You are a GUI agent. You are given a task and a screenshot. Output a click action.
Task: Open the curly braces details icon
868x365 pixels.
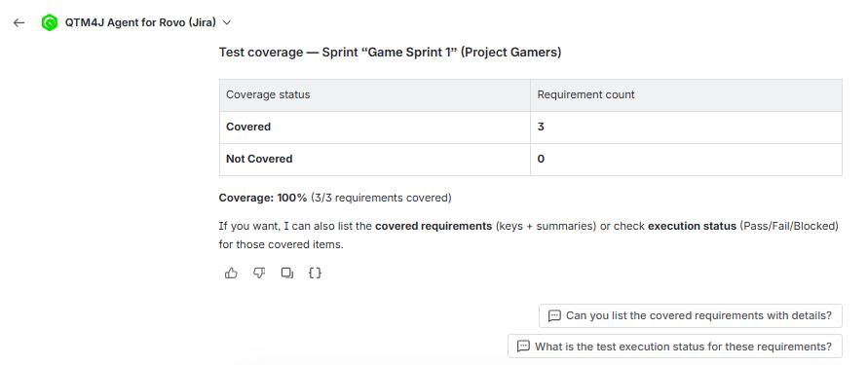pyautogui.click(x=315, y=273)
